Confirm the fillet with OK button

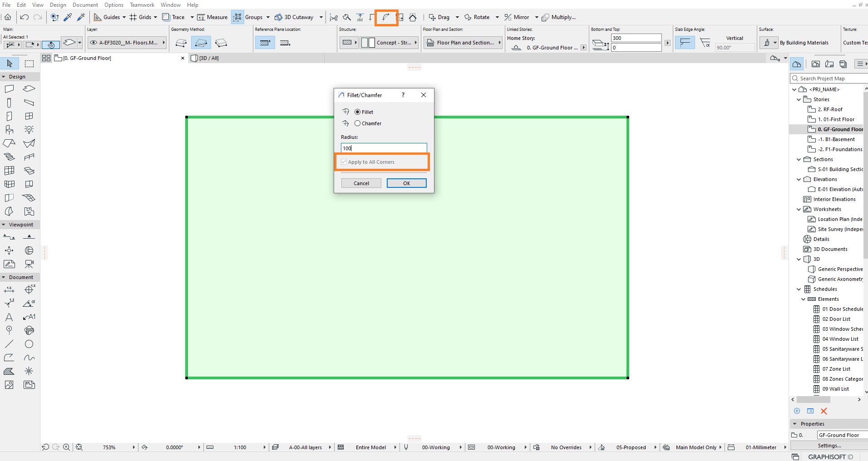pos(407,183)
